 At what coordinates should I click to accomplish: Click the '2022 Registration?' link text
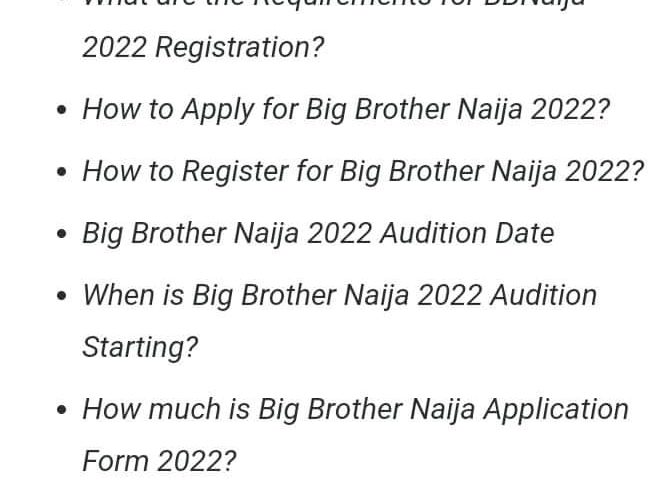(203, 47)
